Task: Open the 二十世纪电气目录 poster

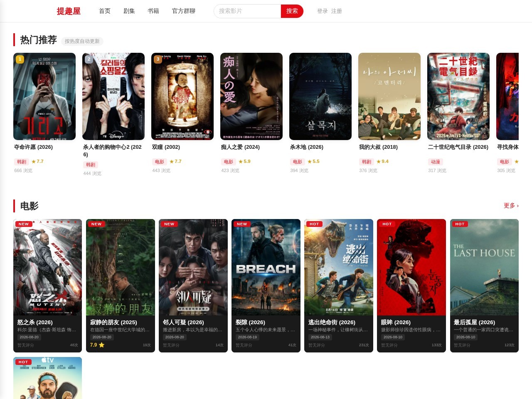Action: (x=458, y=96)
